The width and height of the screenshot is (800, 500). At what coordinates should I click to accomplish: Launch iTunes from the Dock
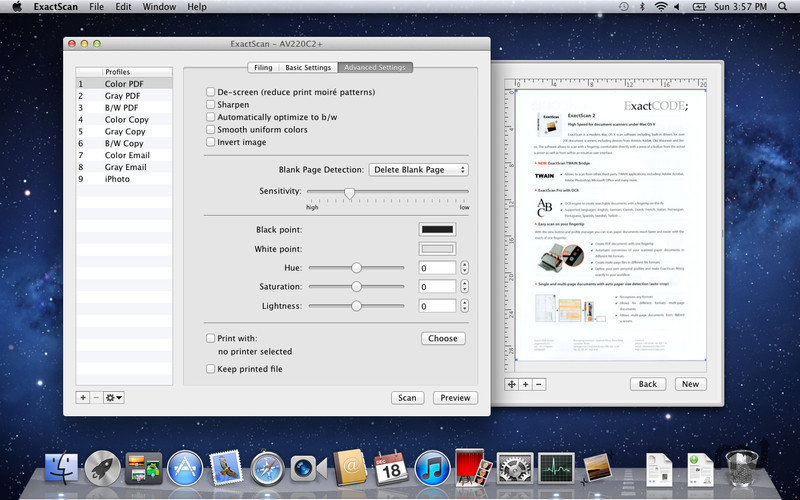coord(432,468)
